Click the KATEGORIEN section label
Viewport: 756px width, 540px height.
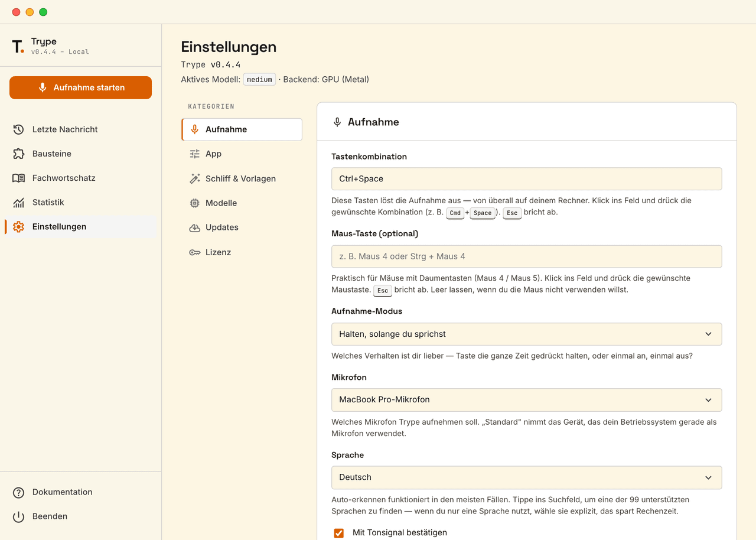coord(211,106)
